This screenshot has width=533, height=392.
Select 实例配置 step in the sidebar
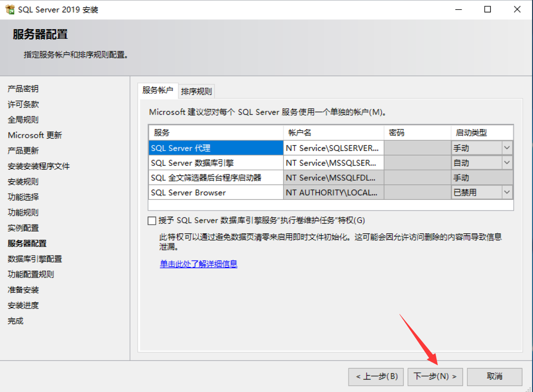click(x=23, y=228)
